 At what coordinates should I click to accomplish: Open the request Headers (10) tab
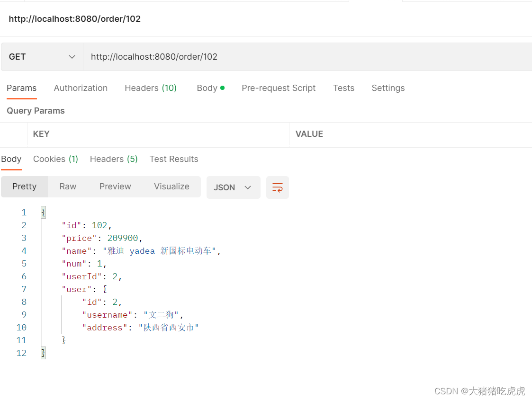pyautogui.click(x=151, y=88)
